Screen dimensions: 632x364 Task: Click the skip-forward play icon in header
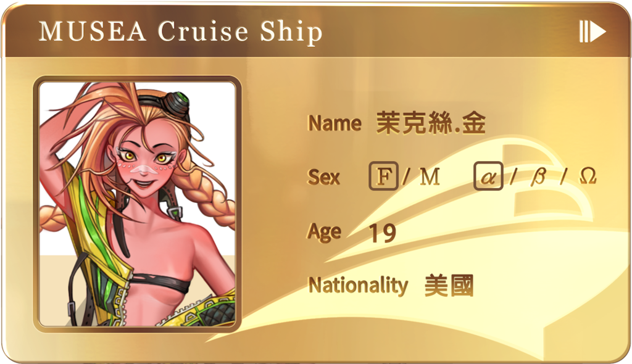point(592,31)
